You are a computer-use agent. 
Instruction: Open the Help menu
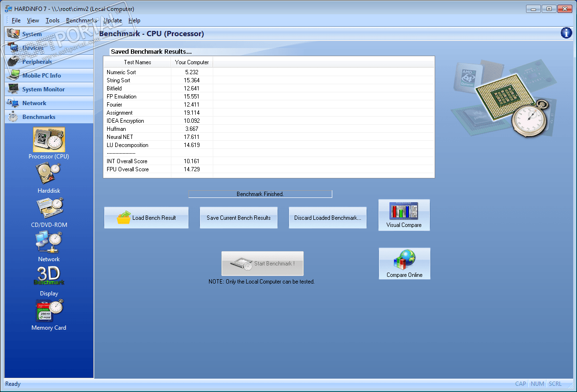coord(135,20)
